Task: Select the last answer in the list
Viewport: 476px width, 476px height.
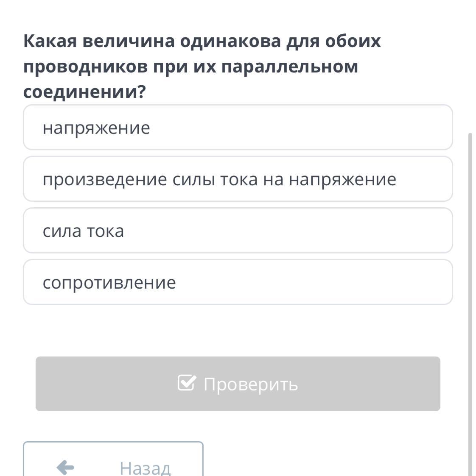Action: 238,282
